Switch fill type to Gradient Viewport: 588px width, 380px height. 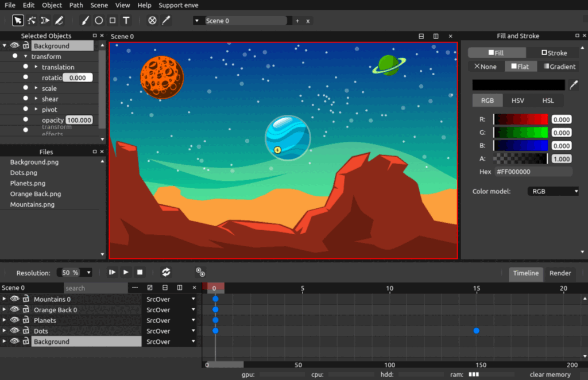[x=559, y=67]
